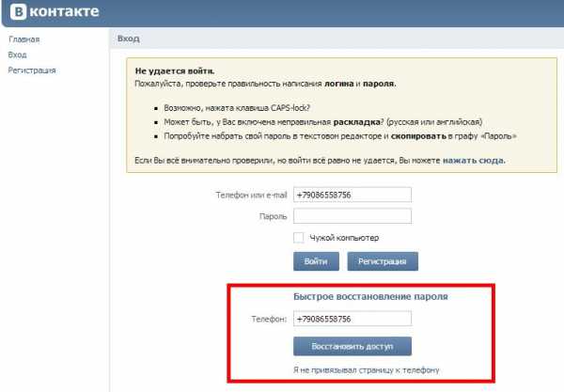Click the Телефон или e-mail input field
The height and width of the screenshot is (392, 564).
point(352,195)
